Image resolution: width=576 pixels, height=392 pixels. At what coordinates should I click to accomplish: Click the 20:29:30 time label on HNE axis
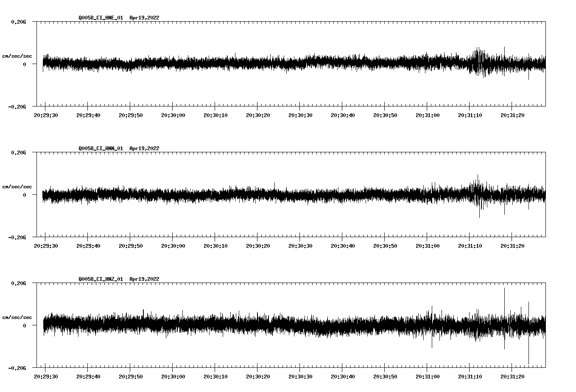[46, 115]
